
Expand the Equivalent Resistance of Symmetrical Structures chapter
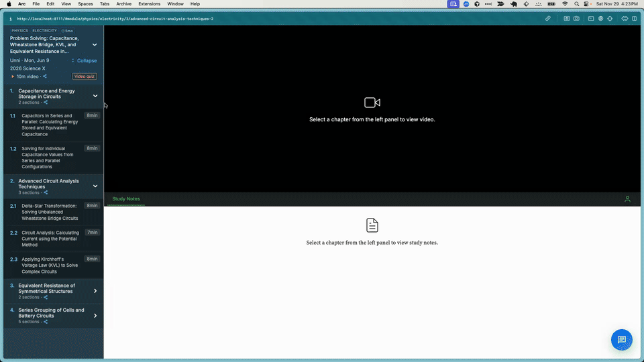click(x=95, y=291)
